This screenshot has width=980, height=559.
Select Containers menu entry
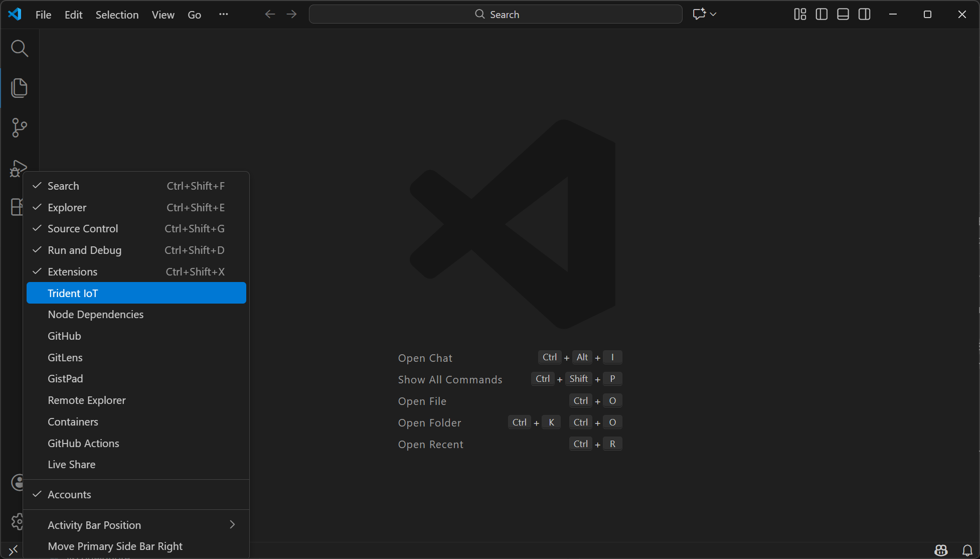tap(136, 422)
